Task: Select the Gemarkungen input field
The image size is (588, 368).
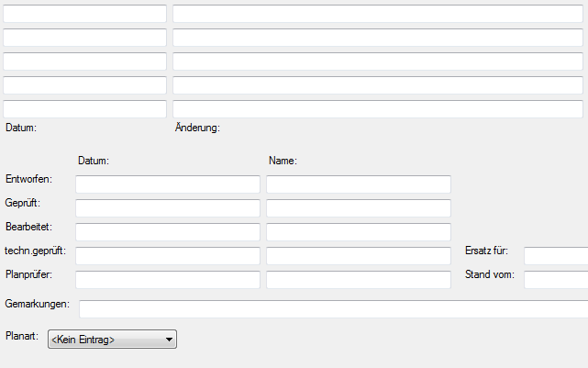Action: (333, 308)
